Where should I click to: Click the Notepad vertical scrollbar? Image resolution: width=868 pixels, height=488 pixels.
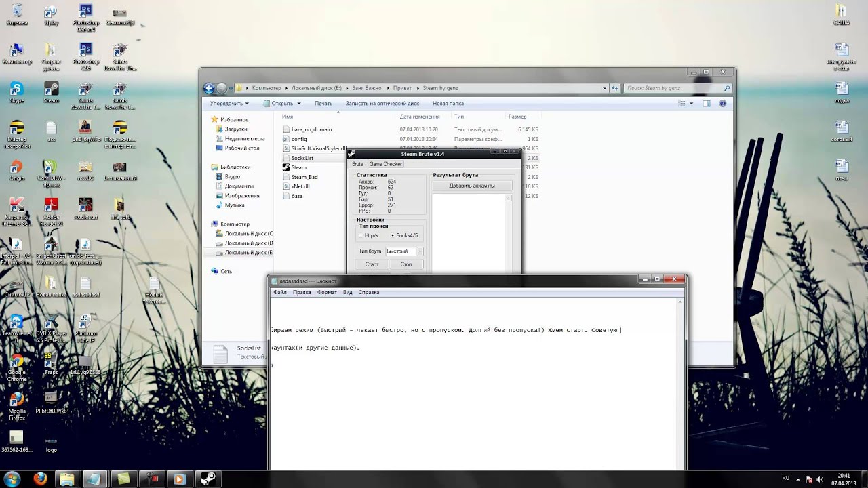(681, 384)
